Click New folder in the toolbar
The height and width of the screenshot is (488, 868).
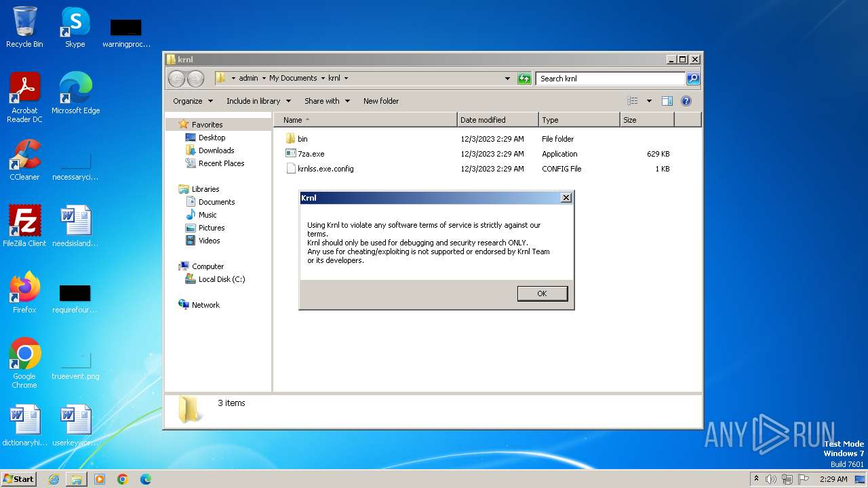(381, 101)
